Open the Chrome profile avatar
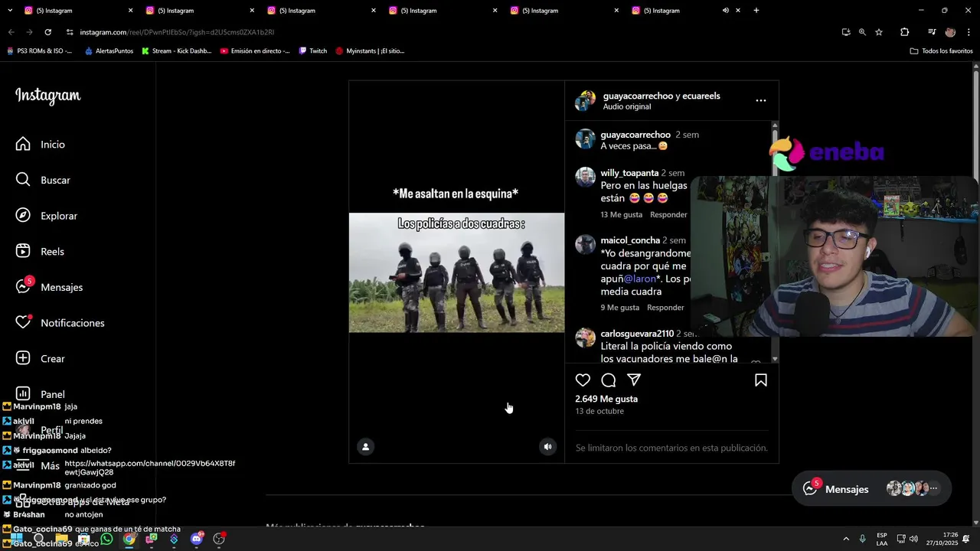This screenshot has height=551, width=980. coord(950,32)
